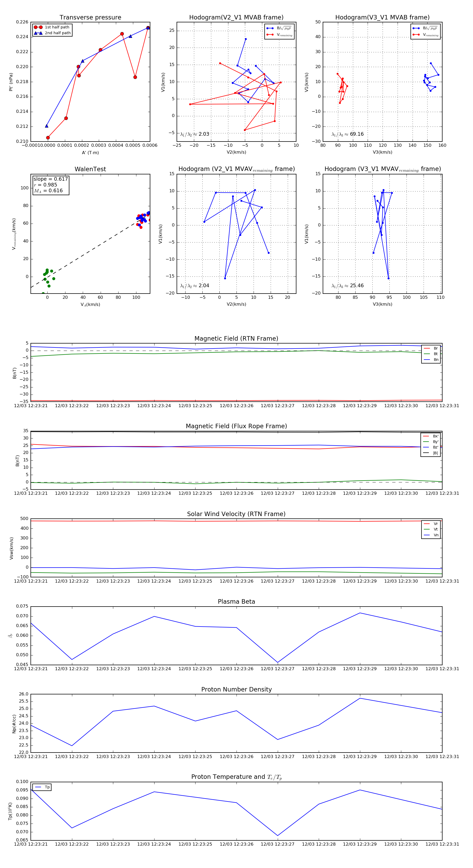Click '12/03 12:23:26' tick under Plasma Beta
473x868 pixels.
tap(236, 669)
